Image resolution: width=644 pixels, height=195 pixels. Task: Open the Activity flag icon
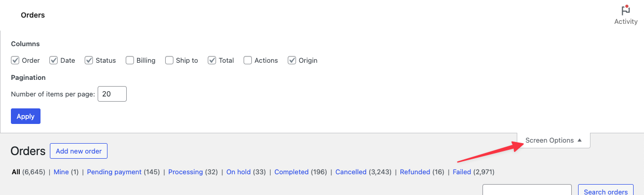[x=625, y=10]
